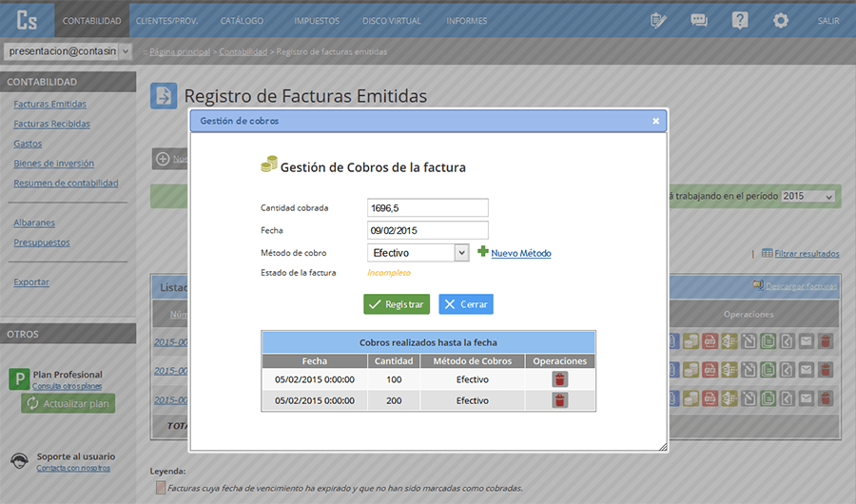The image size is (856, 504).
Task: Open the chat messages icon
Action: (699, 20)
